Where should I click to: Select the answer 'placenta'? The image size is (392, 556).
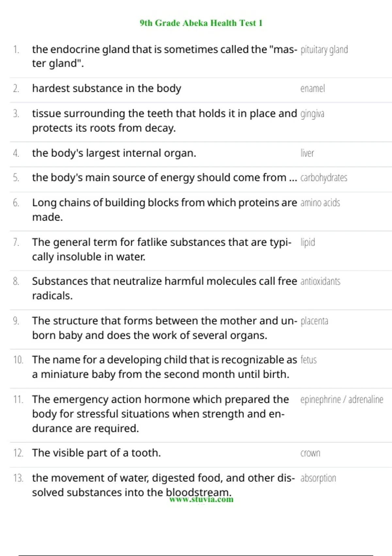pos(314,321)
